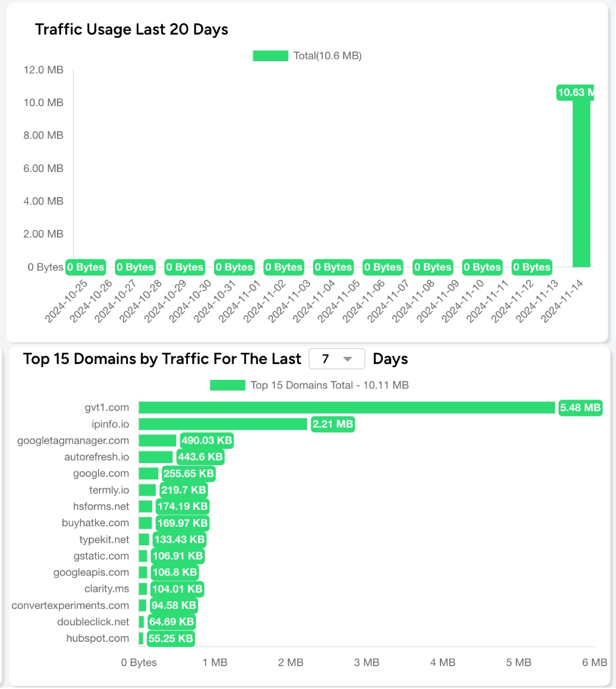
Task: Click the 55.25 KB hubspot.com label
Action: (x=170, y=639)
